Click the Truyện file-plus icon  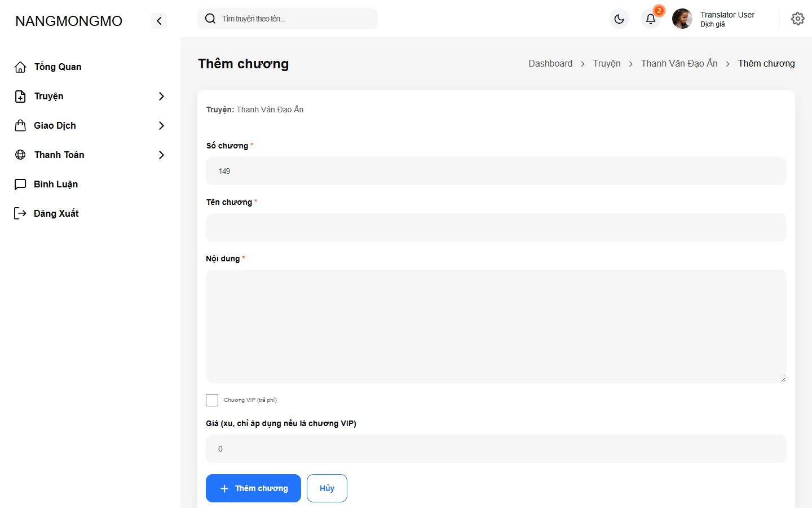point(20,97)
